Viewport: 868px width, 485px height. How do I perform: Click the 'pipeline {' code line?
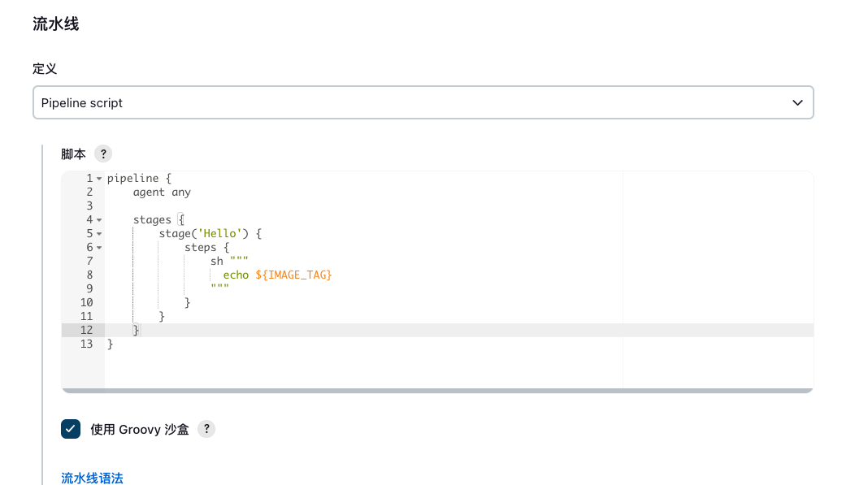(x=140, y=178)
